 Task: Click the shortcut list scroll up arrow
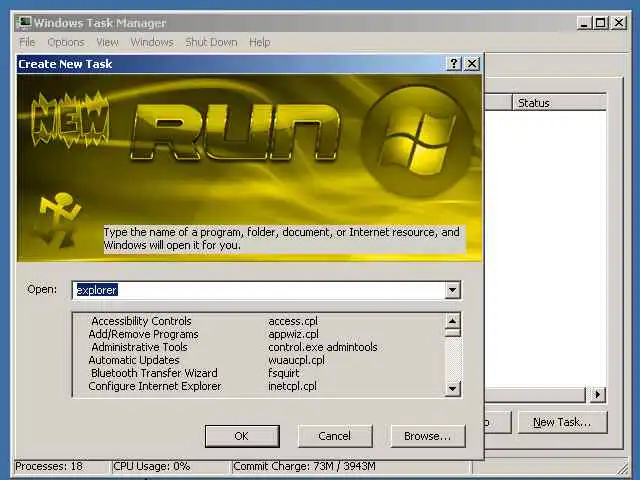point(452,321)
